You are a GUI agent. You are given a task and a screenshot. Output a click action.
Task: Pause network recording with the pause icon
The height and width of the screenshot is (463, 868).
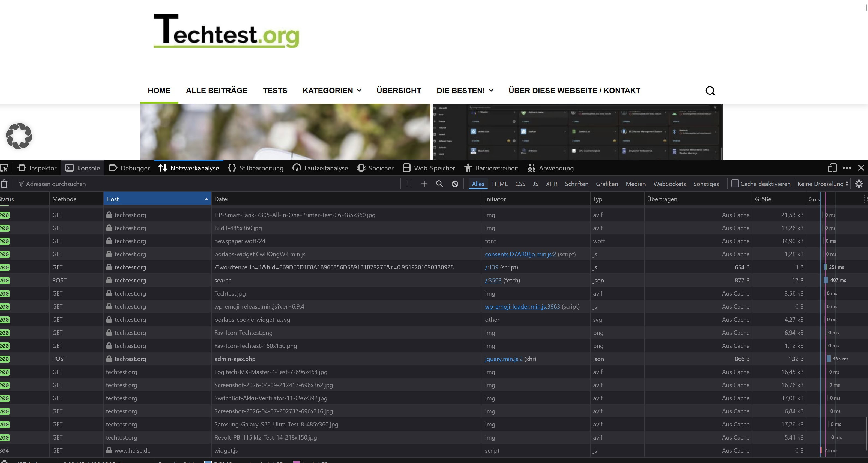(x=409, y=184)
